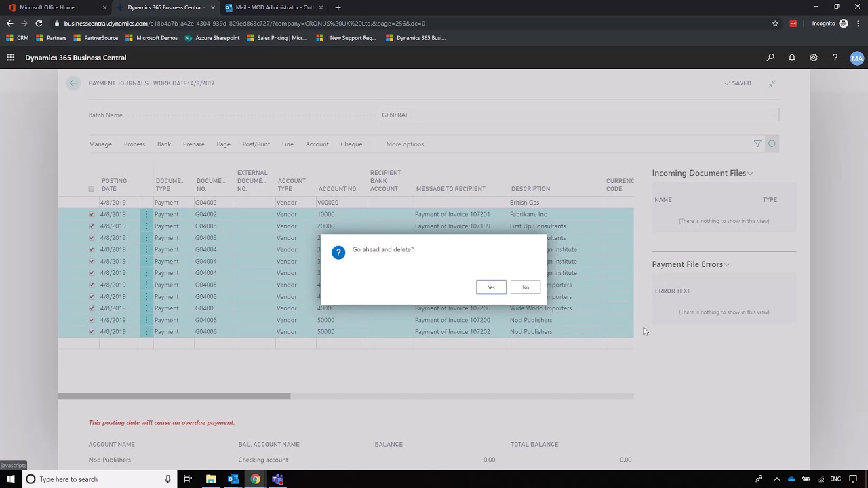Sort by Posting Date column header
The width and height of the screenshot is (868, 488).
[x=114, y=185]
